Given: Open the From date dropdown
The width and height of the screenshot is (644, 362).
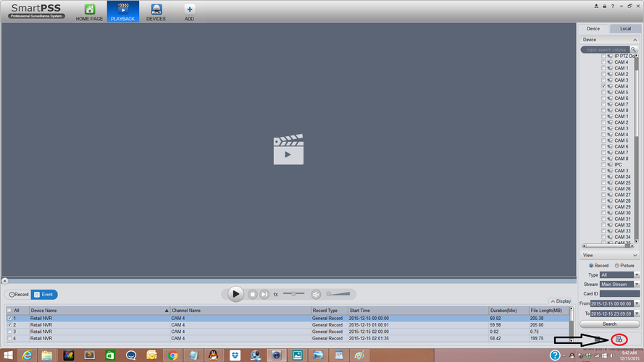Looking at the screenshot, I should coord(637,303).
